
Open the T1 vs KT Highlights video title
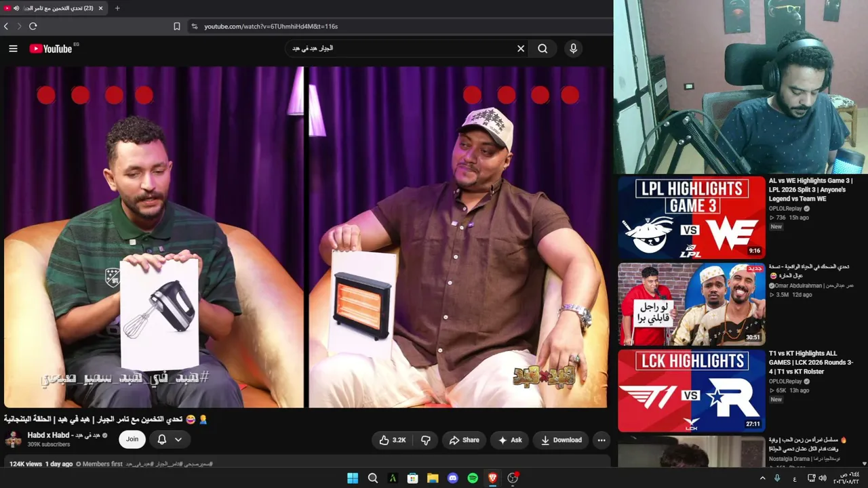pyautogui.click(x=811, y=363)
